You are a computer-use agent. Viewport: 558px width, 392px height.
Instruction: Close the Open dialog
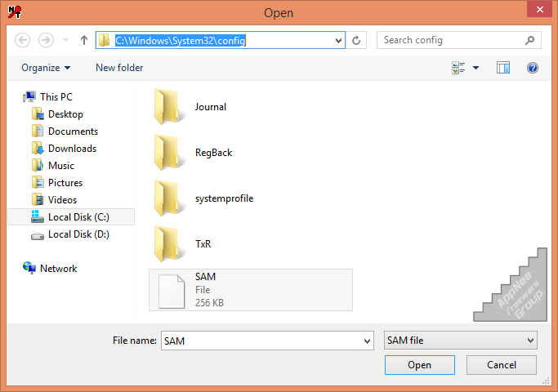coord(539,9)
